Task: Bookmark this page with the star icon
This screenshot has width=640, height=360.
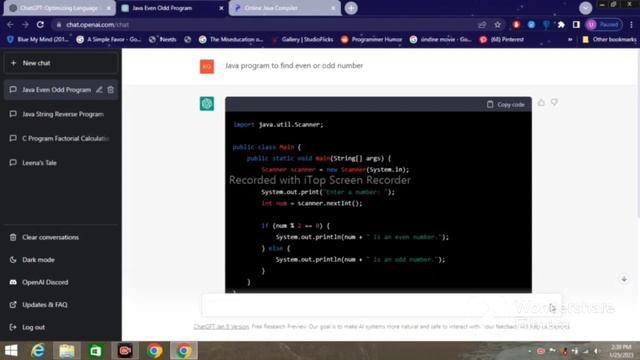Action: pos(498,24)
